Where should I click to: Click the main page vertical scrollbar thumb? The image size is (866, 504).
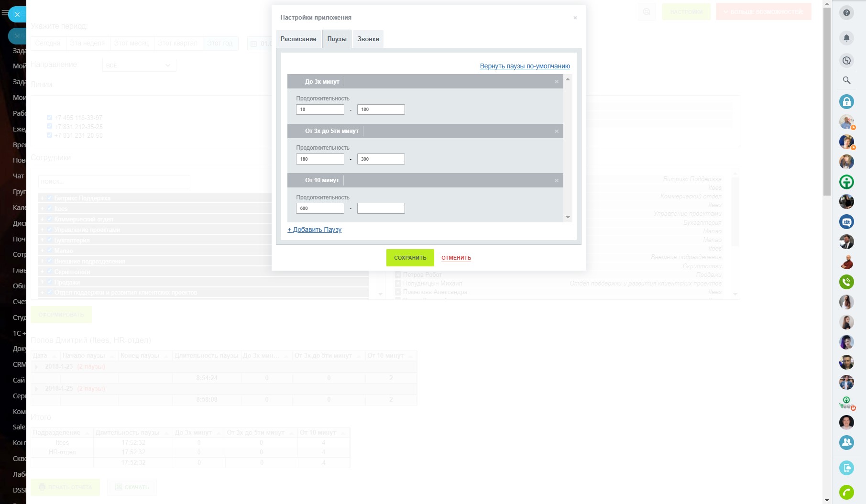click(827, 101)
